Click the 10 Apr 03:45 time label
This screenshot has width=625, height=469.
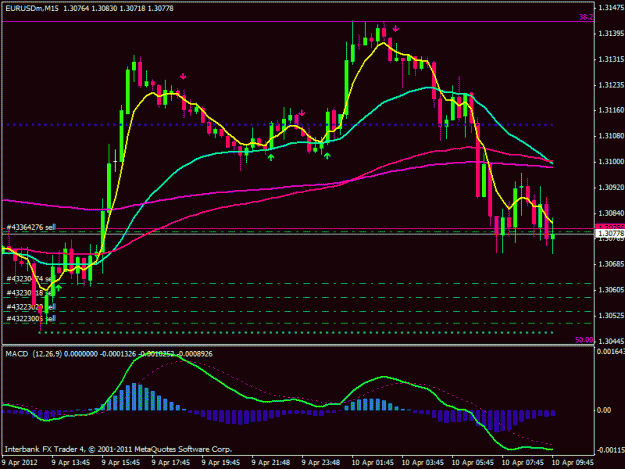tap(423, 463)
